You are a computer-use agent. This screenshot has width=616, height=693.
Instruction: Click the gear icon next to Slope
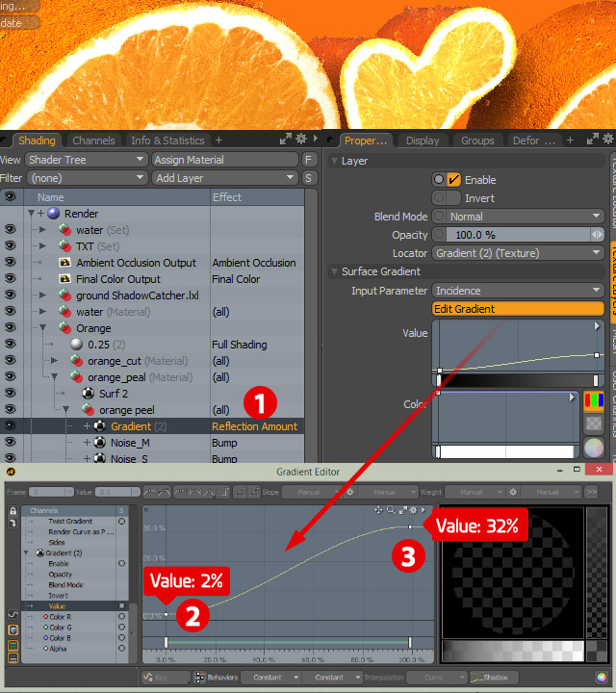coord(350,492)
